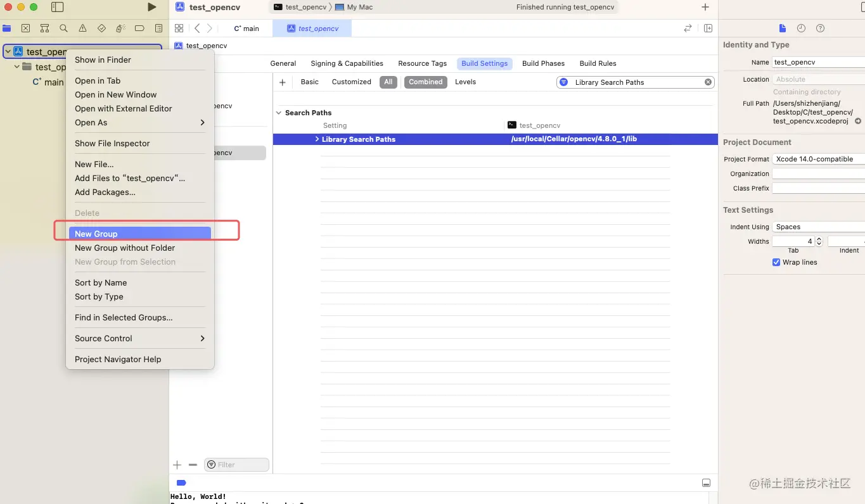
Task: Adjust the Tab width stepper
Action: (819, 241)
